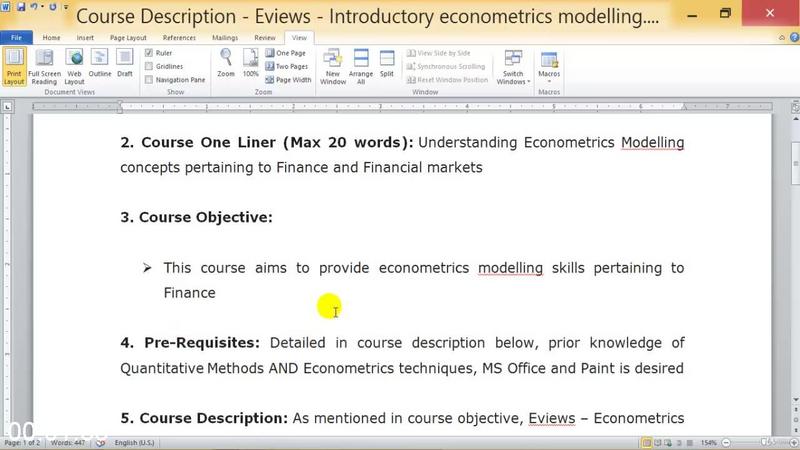Image resolution: width=800 pixels, height=450 pixels.
Task: Click English (U.S.) language indicator
Action: (x=134, y=443)
